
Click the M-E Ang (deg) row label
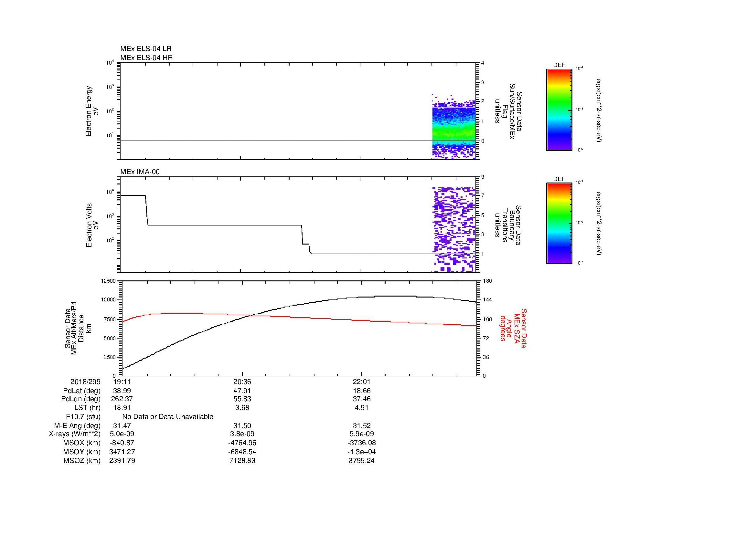[x=77, y=425]
